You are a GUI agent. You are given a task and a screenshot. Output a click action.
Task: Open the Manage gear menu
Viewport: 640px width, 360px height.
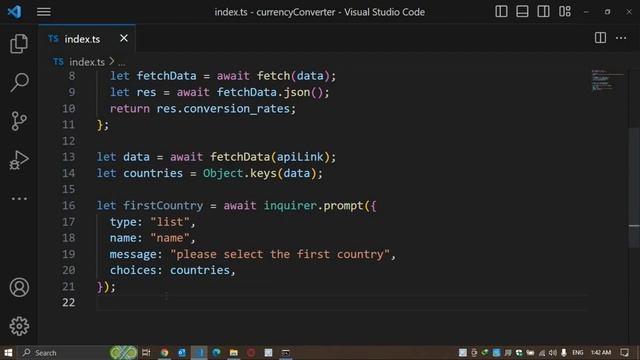click(x=19, y=326)
